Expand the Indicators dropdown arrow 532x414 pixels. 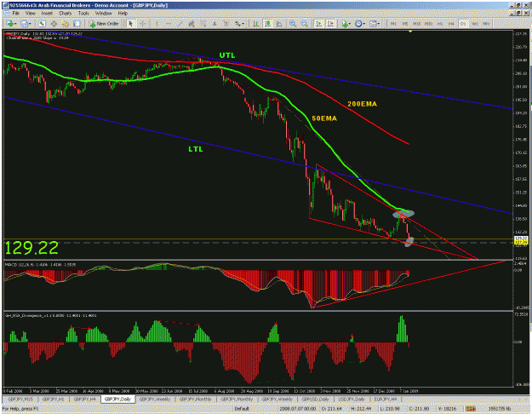350,24
